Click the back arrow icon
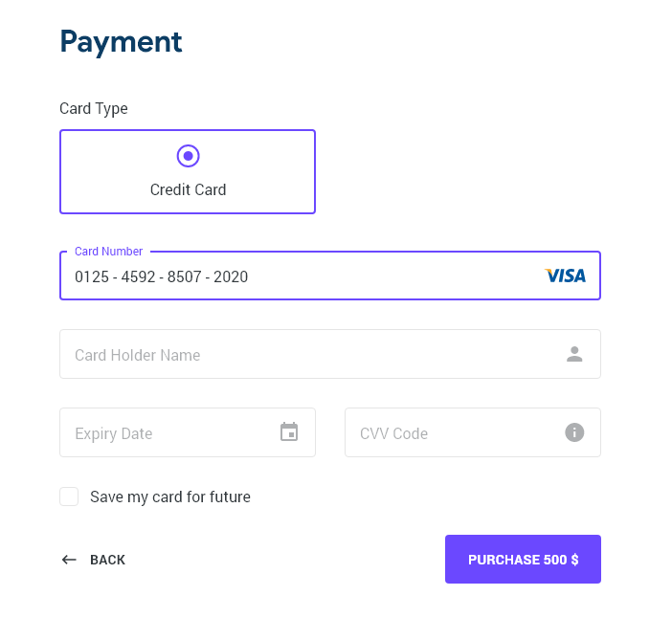Viewport: 672px width, 640px height. tap(69, 560)
